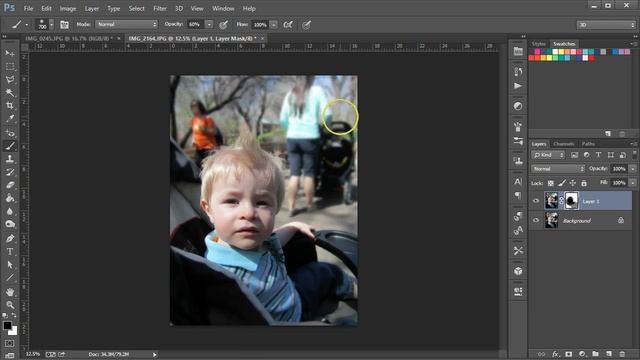Select the Line shape tool
The width and height of the screenshot is (640, 360).
10,278
